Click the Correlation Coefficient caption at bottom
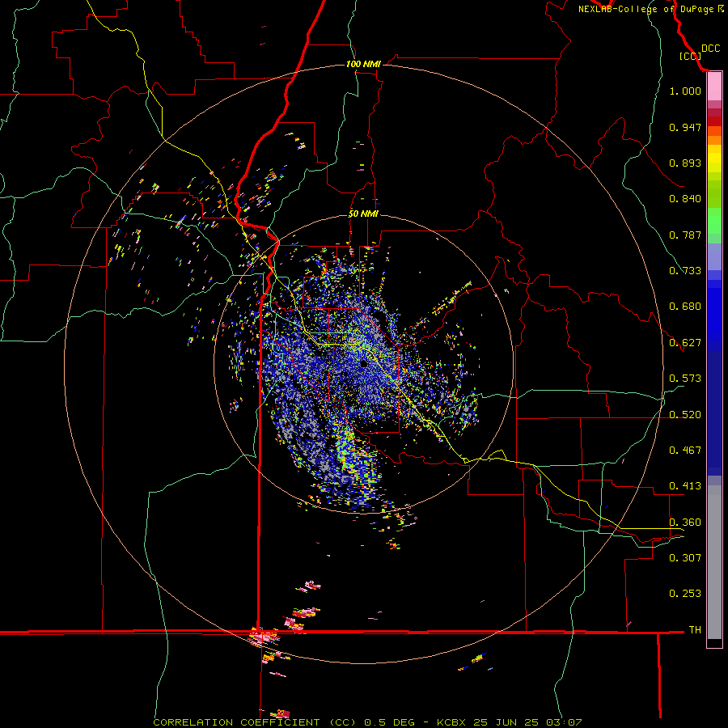The width and height of the screenshot is (728, 728). [366, 722]
